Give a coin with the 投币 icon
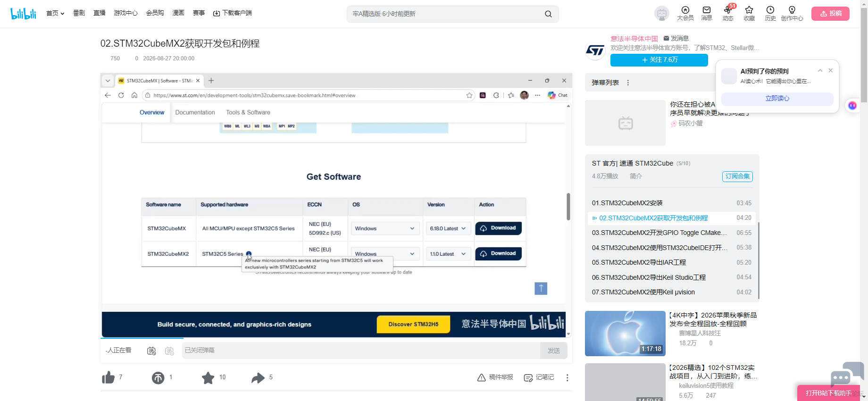 158,377
